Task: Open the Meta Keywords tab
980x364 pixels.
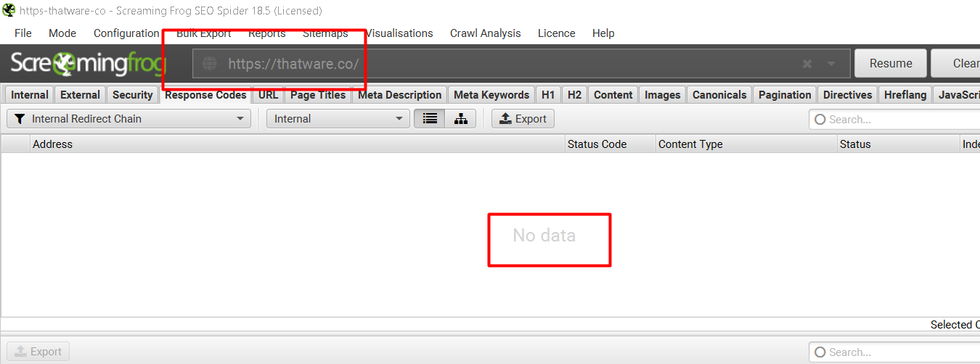Action: coord(491,95)
